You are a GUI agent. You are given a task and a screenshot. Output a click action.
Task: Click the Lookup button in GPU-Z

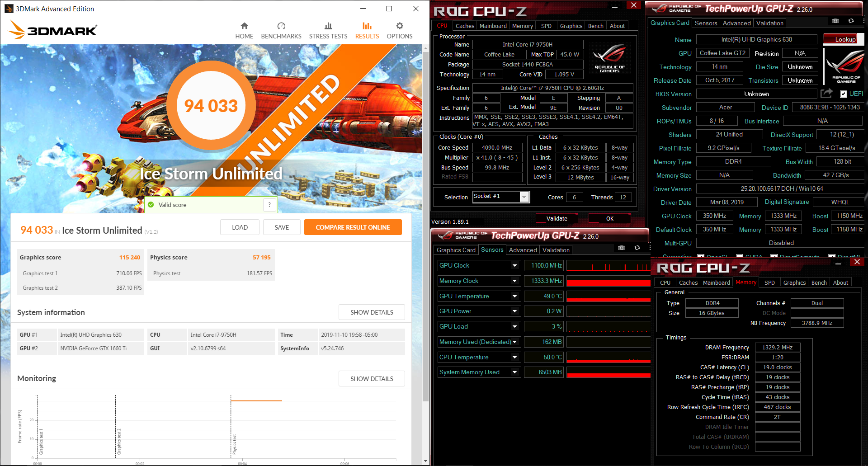click(x=844, y=39)
